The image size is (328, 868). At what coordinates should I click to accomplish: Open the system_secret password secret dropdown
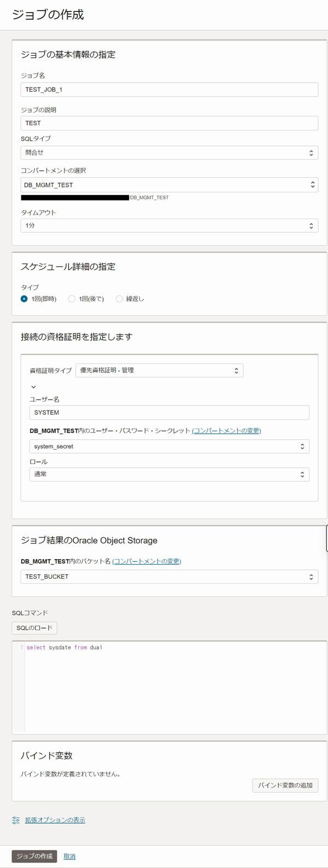point(169,447)
